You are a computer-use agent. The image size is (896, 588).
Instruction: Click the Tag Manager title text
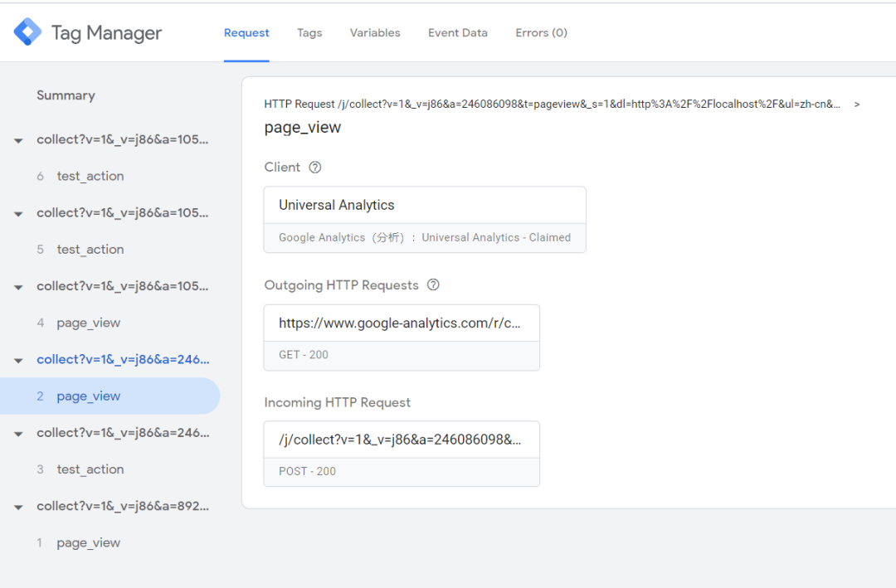tap(107, 32)
